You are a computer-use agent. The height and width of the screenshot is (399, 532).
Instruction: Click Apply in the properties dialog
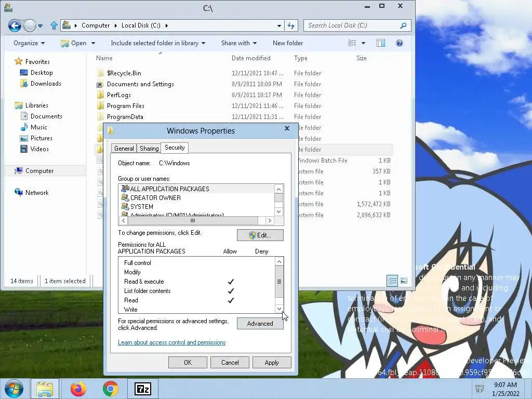(x=272, y=362)
